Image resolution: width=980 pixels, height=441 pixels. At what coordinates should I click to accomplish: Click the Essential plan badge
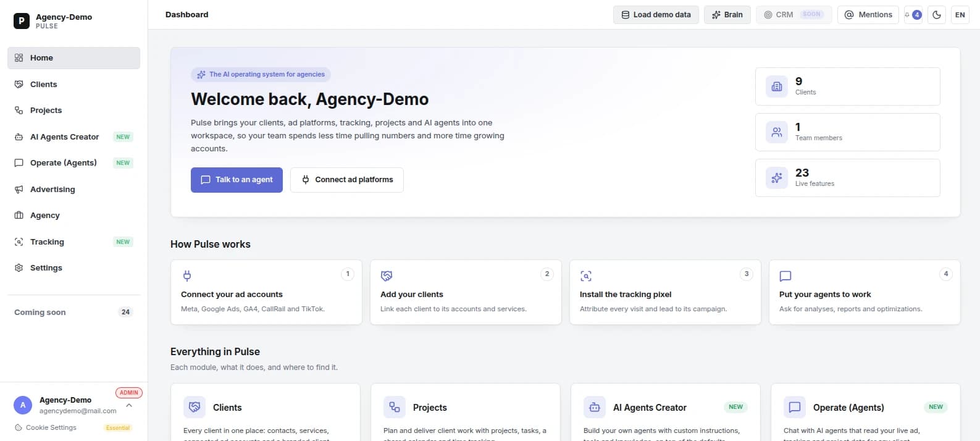point(118,427)
